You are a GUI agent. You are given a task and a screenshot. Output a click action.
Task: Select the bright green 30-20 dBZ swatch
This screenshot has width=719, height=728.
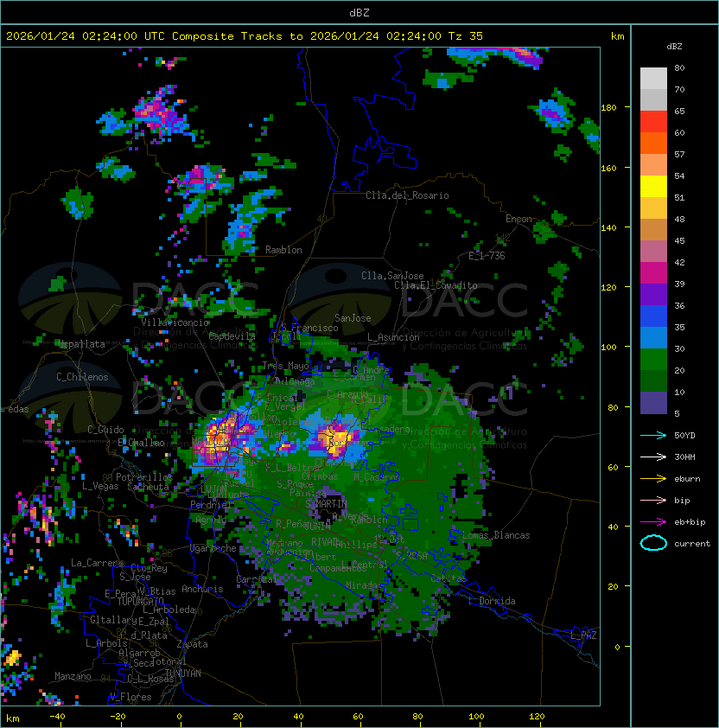tap(653, 360)
